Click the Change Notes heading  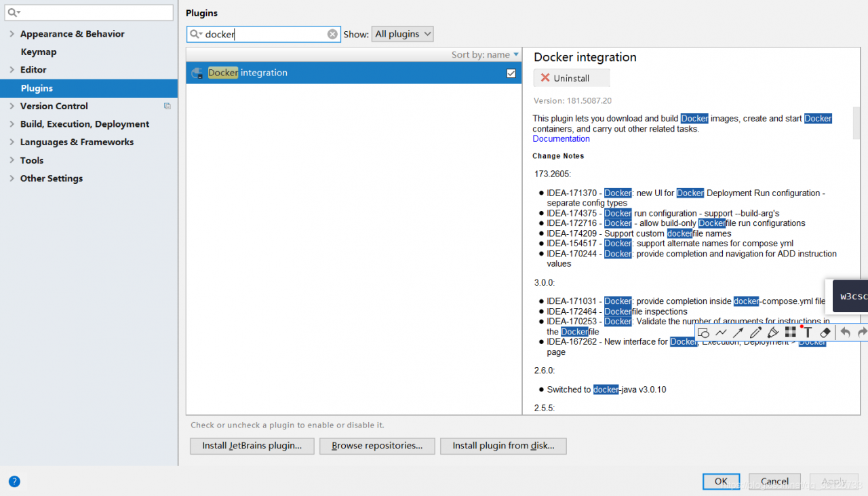click(x=558, y=156)
